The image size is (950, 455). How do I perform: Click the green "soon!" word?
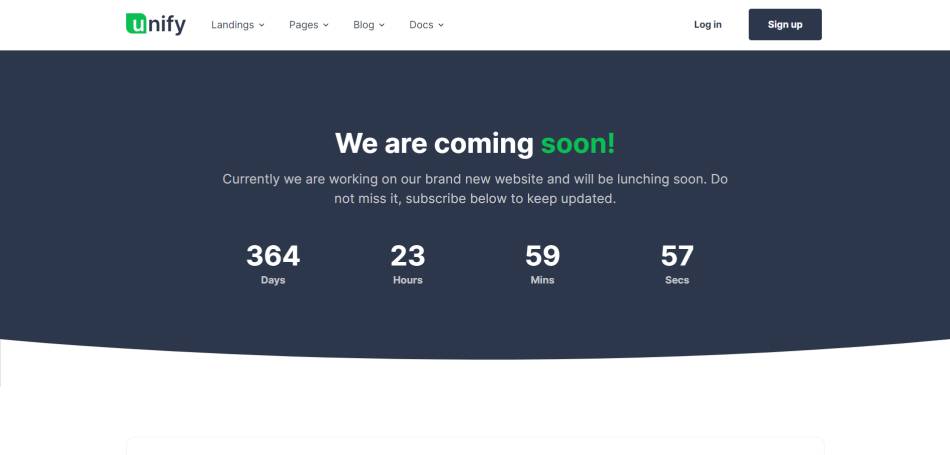click(x=578, y=143)
